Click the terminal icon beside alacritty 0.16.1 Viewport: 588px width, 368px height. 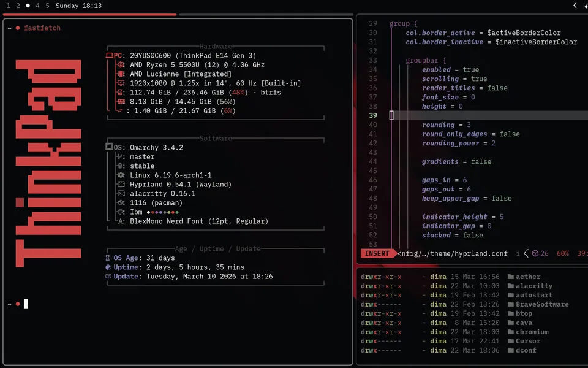tap(121, 193)
